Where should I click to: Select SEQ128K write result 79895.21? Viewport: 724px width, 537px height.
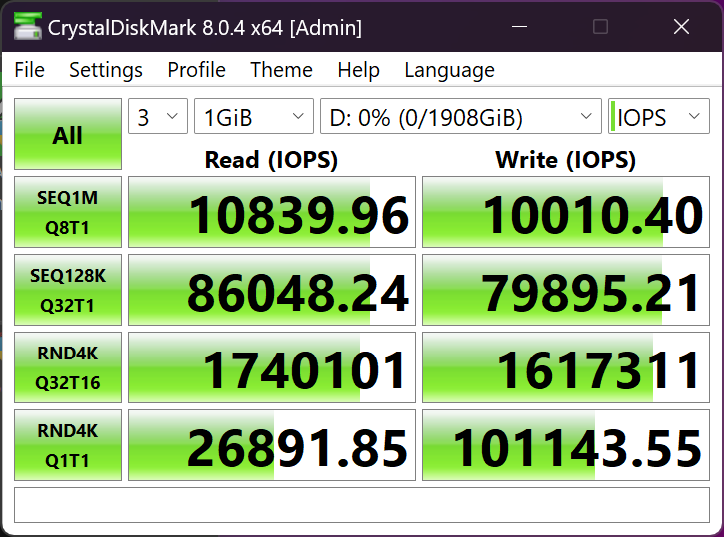point(566,290)
